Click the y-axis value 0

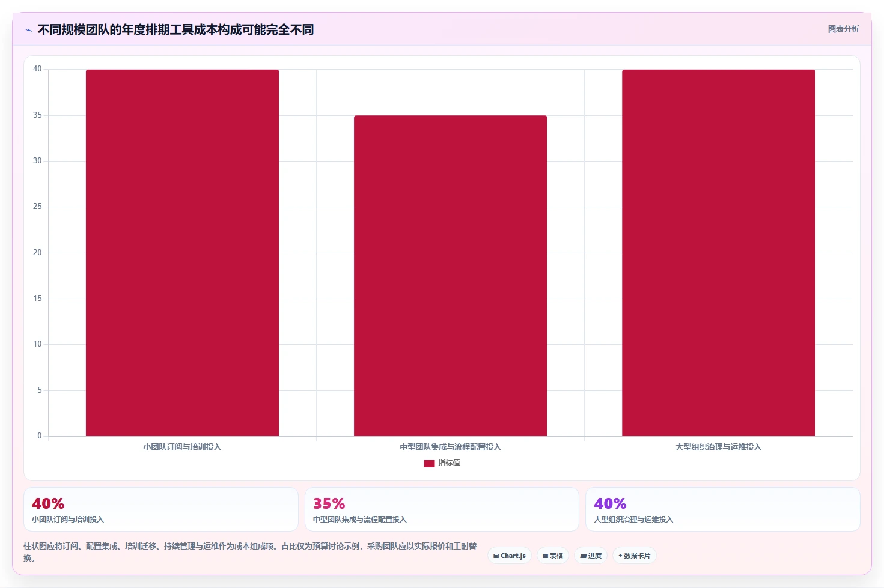40,436
